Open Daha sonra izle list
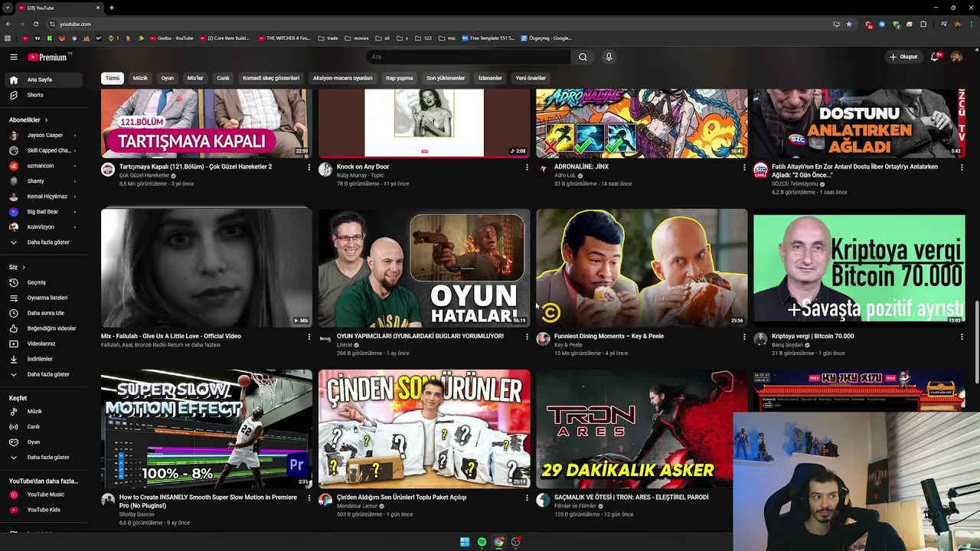 (43, 313)
